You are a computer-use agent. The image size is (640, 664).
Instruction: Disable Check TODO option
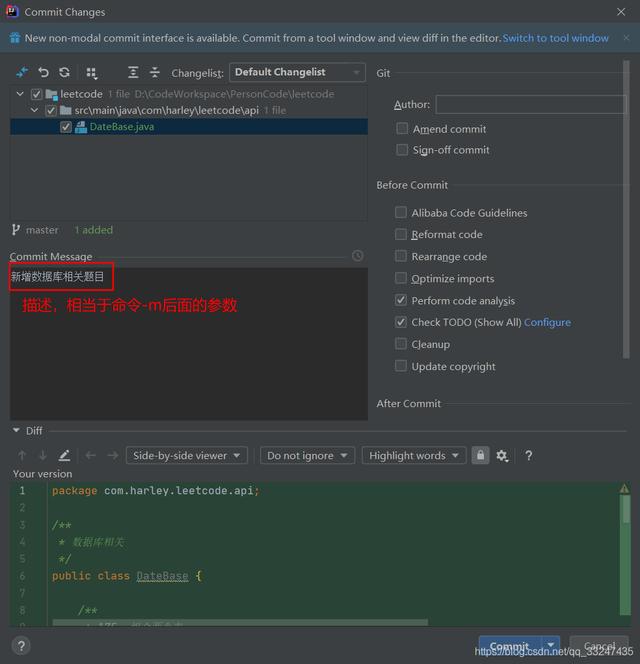(x=401, y=322)
